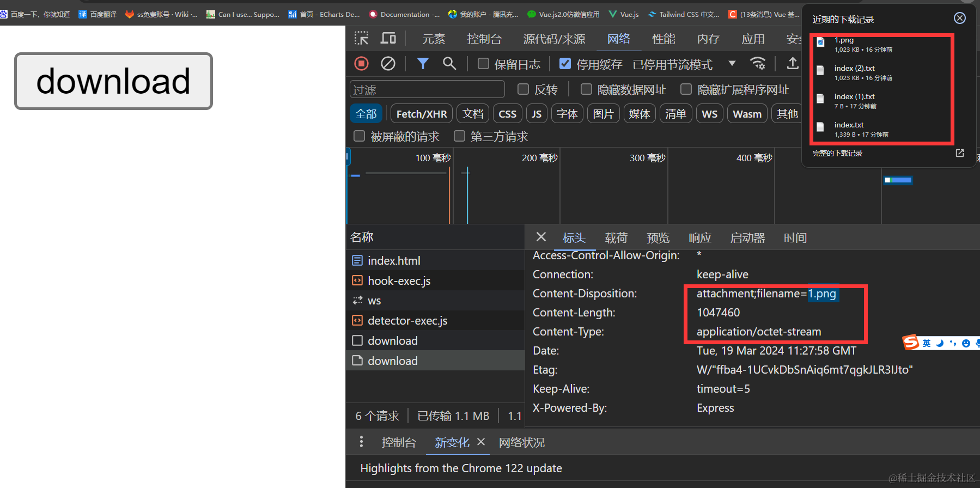Close the 新变化 drawer tab
980x488 pixels.
pos(481,442)
